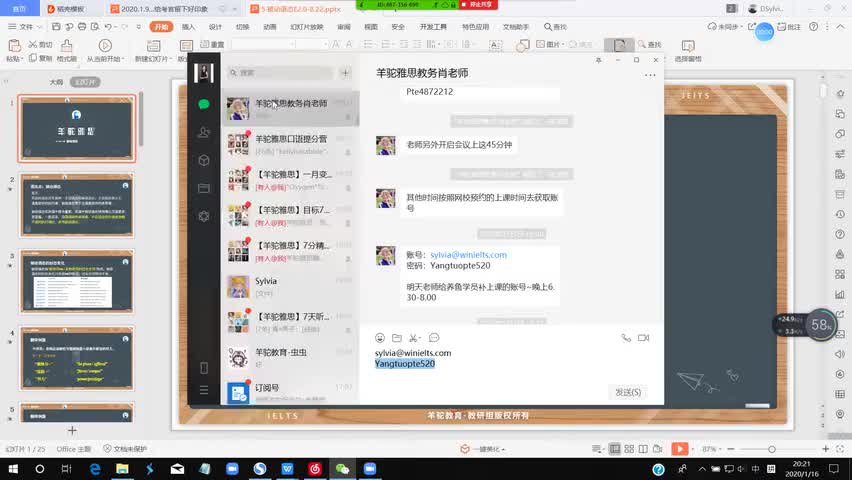Open 设计 ribbon tab
Screen dimensions: 852x480
tap(215, 27)
